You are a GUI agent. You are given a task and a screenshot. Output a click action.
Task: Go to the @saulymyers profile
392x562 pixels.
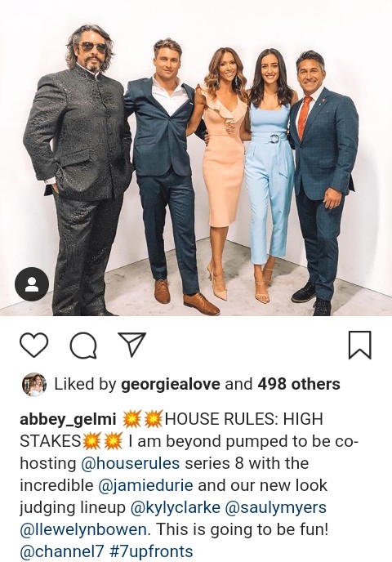point(276,507)
